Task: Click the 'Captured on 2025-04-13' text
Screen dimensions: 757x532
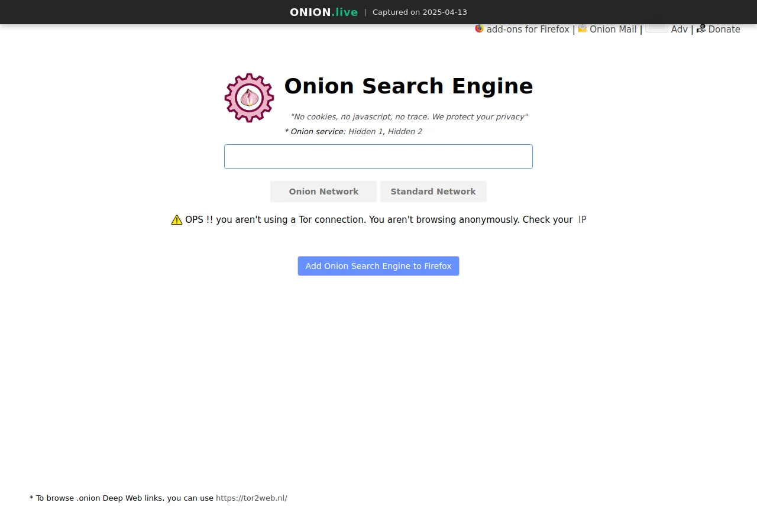Action: (420, 12)
